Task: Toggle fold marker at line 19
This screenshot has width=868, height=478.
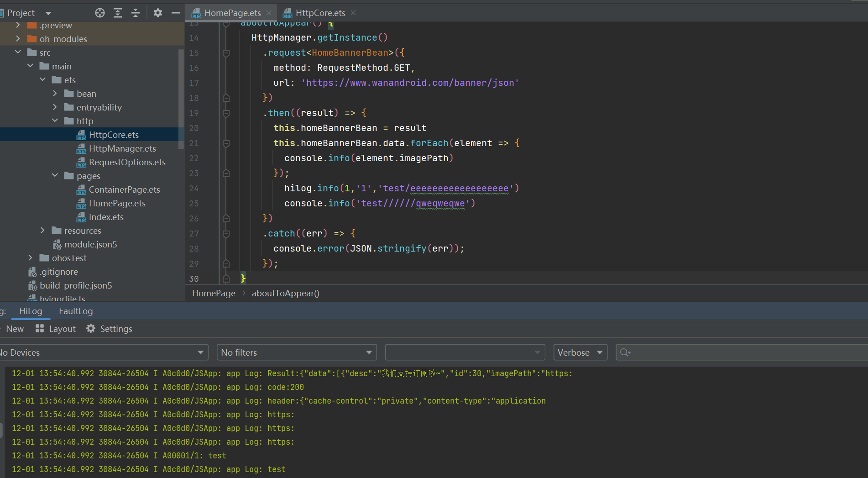Action: tap(226, 113)
